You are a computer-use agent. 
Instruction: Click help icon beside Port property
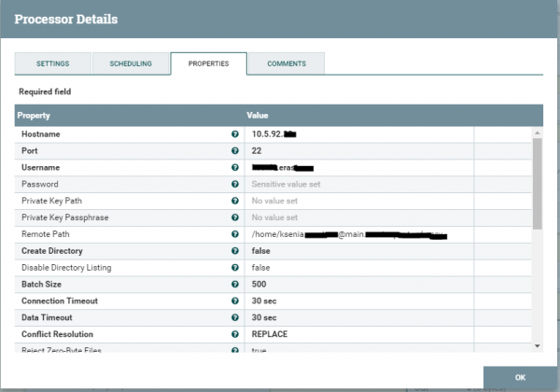point(235,151)
